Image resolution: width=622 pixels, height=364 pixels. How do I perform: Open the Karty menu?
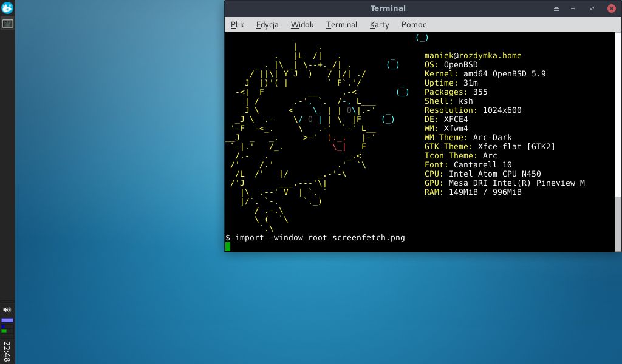pyautogui.click(x=379, y=24)
